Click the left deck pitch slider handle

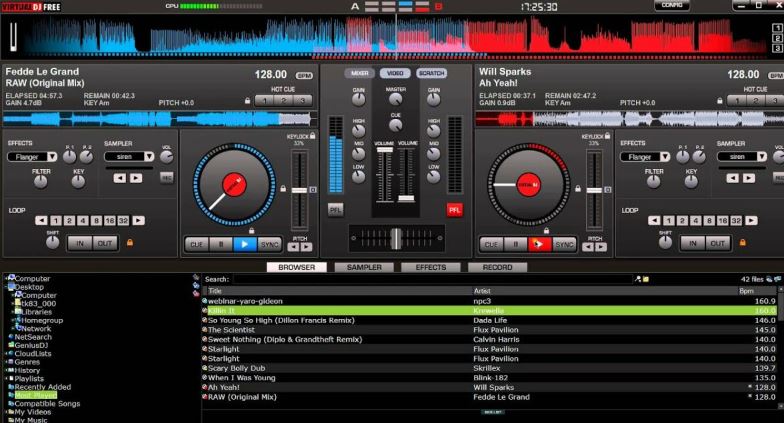299,190
